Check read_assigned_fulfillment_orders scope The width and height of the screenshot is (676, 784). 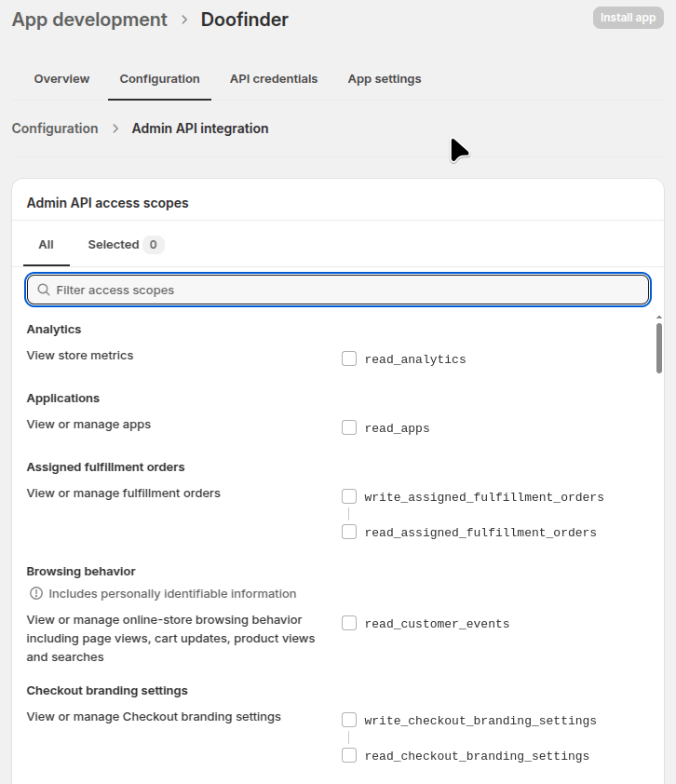point(349,532)
